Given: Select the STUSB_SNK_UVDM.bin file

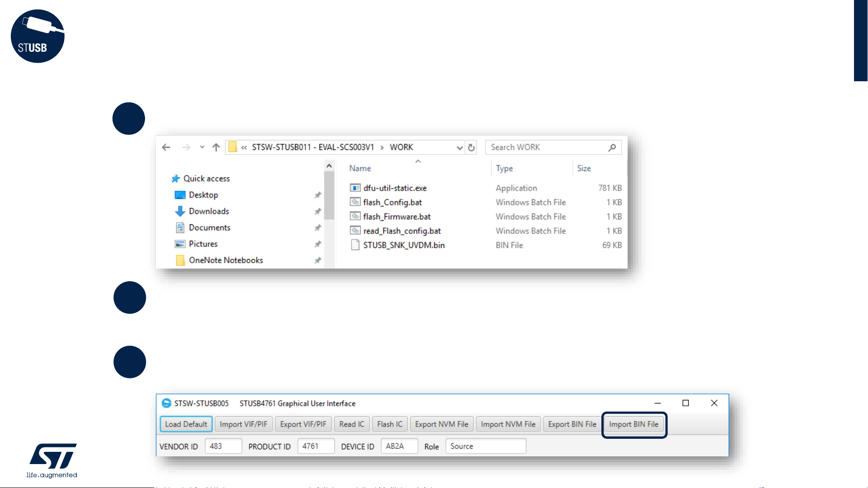Looking at the screenshot, I should click(x=404, y=245).
